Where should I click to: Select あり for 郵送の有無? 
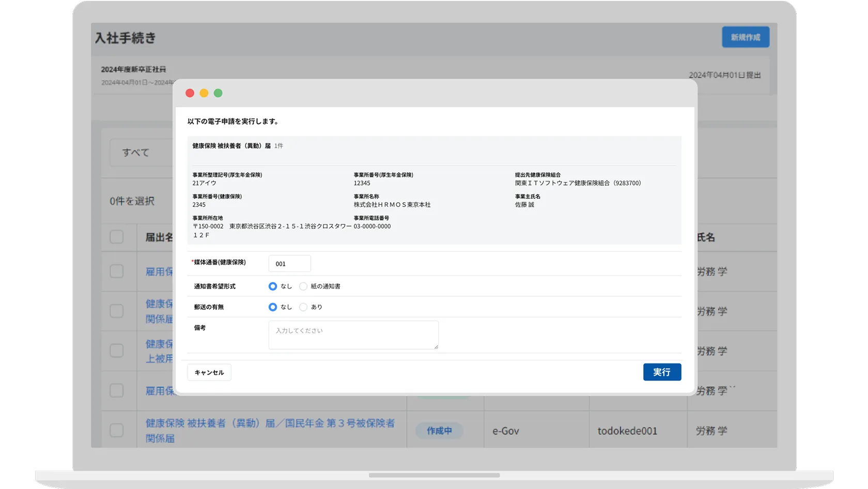303,307
